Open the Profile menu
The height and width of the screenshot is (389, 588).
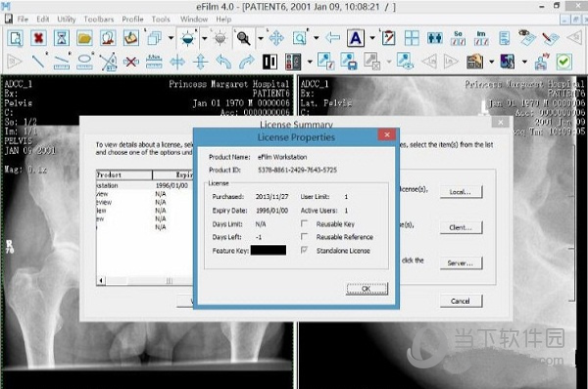132,20
